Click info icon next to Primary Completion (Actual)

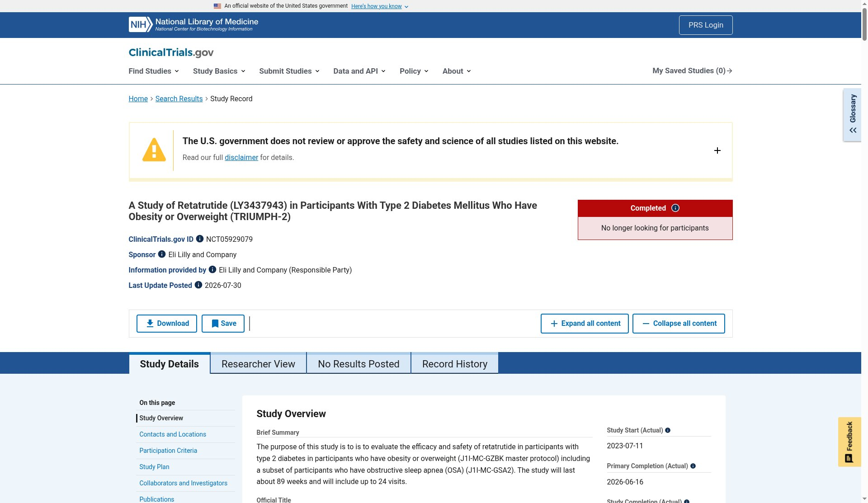point(693,466)
